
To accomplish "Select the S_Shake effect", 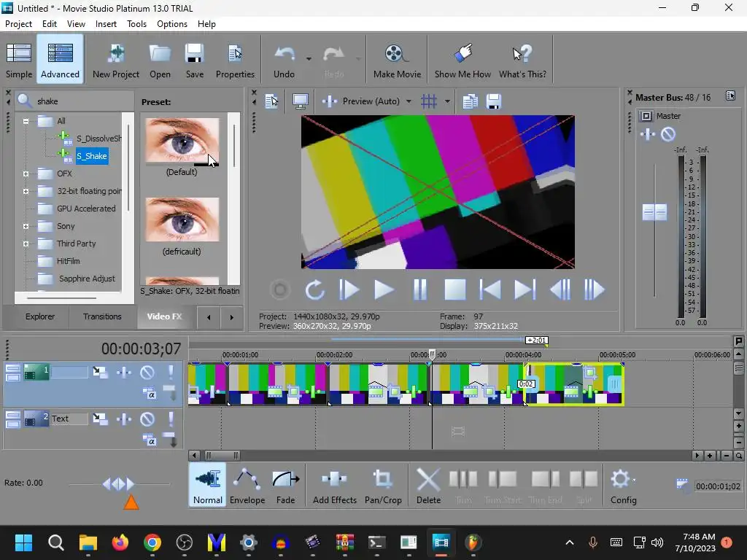I will click(92, 156).
